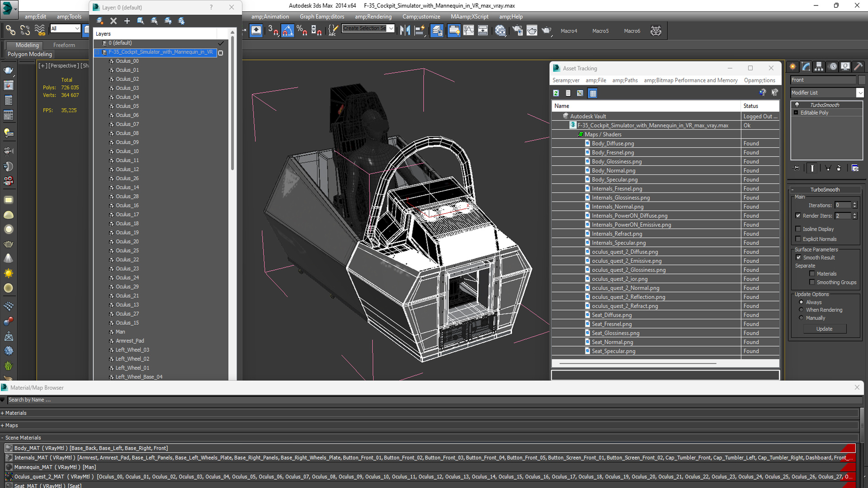
Task: Expand the Editable Poly stack entry
Action: [796, 113]
